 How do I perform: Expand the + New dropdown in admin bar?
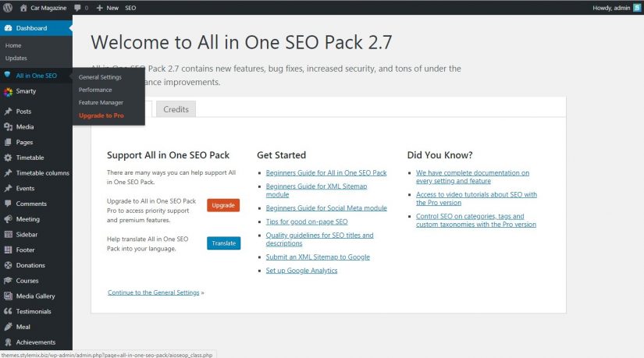108,7
